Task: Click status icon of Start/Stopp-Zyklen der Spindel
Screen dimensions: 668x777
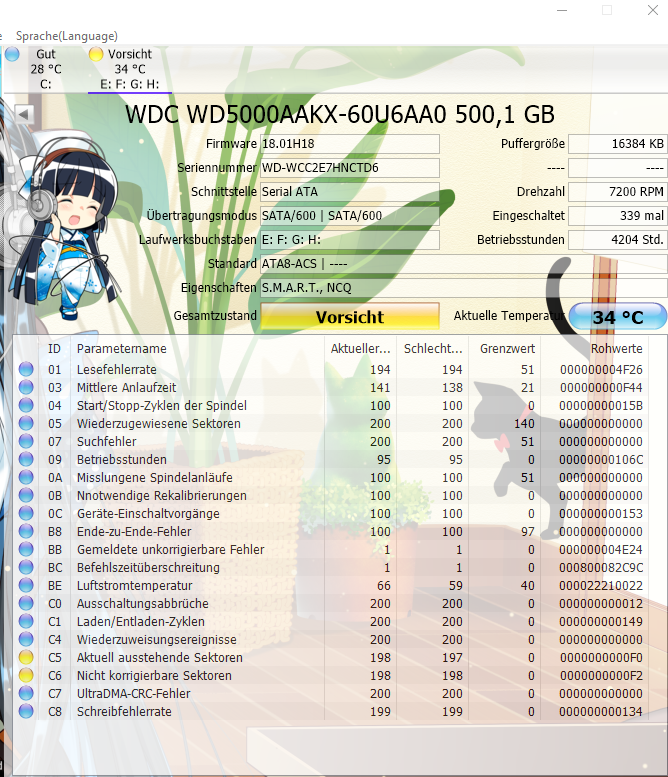Action: pyautogui.click(x=26, y=405)
